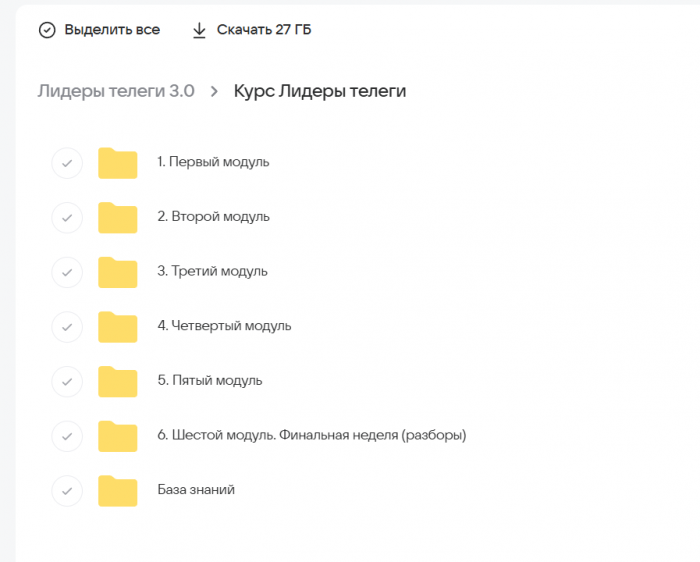
Task: Open the folder icon for База знаний
Action: [117, 490]
